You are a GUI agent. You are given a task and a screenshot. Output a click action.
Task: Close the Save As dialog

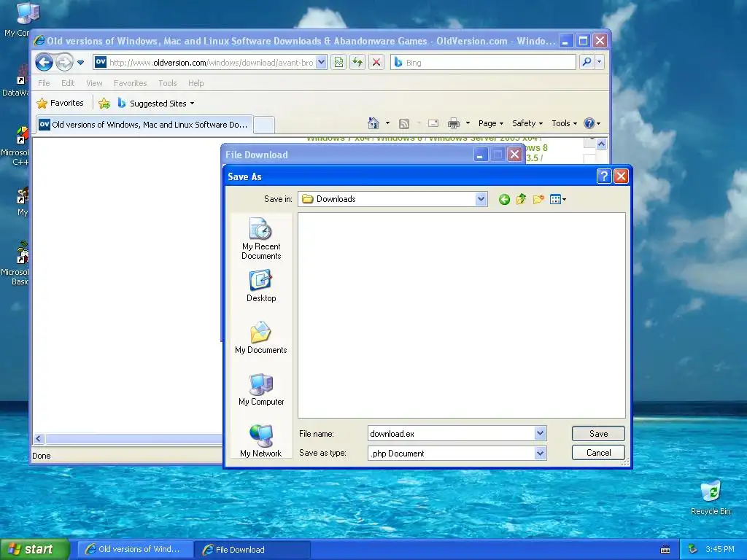621,176
